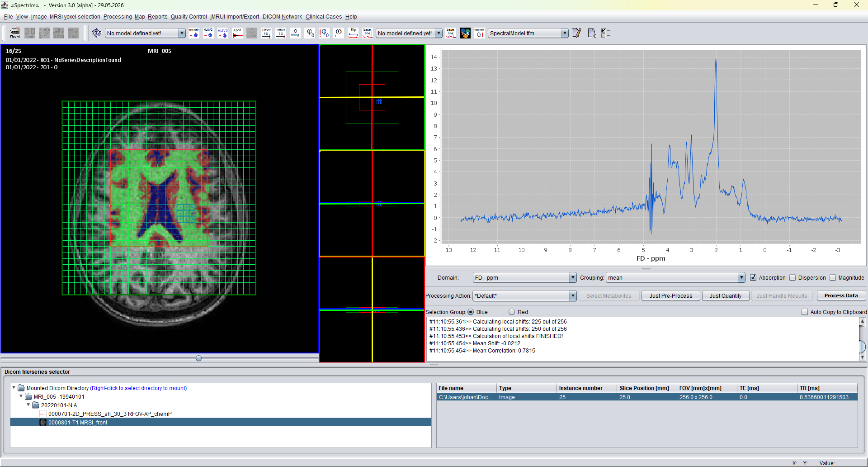Select the Blue selection group radio
The width and height of the screenshot is (868, 467).
pos(471,312)
